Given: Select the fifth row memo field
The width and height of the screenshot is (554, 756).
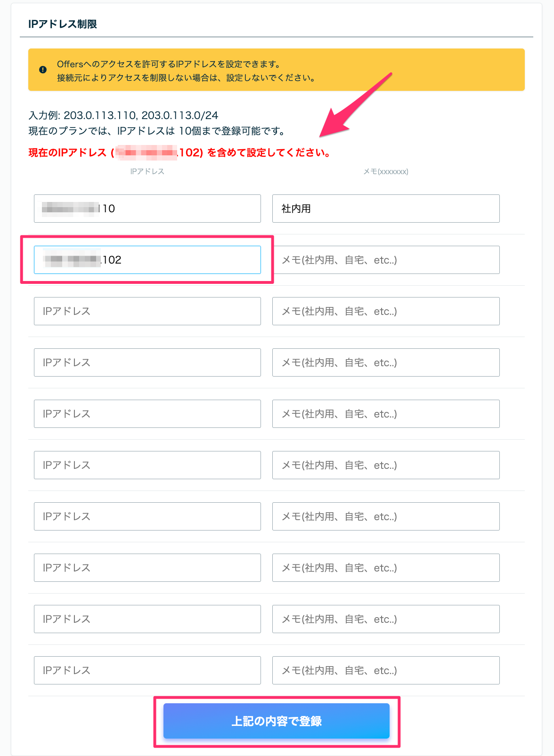Looking at the screenshot, I should pyautogui.click(x=386, y=414).
